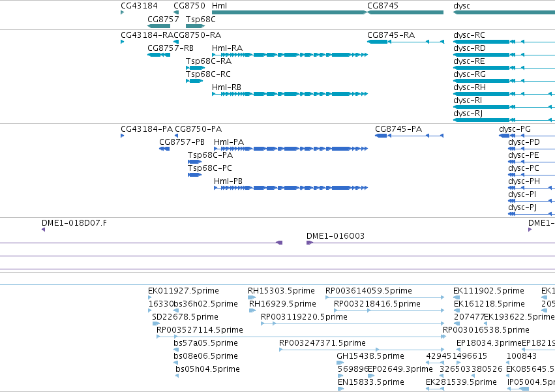
Task: Select EST label EK011927.5prime
Action: [x=183, y=291]
